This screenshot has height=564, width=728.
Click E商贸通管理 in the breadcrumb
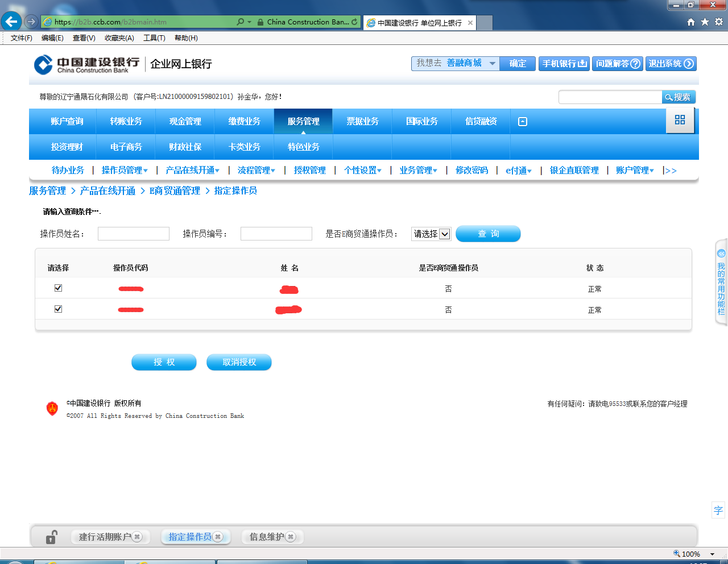[175, 191]
